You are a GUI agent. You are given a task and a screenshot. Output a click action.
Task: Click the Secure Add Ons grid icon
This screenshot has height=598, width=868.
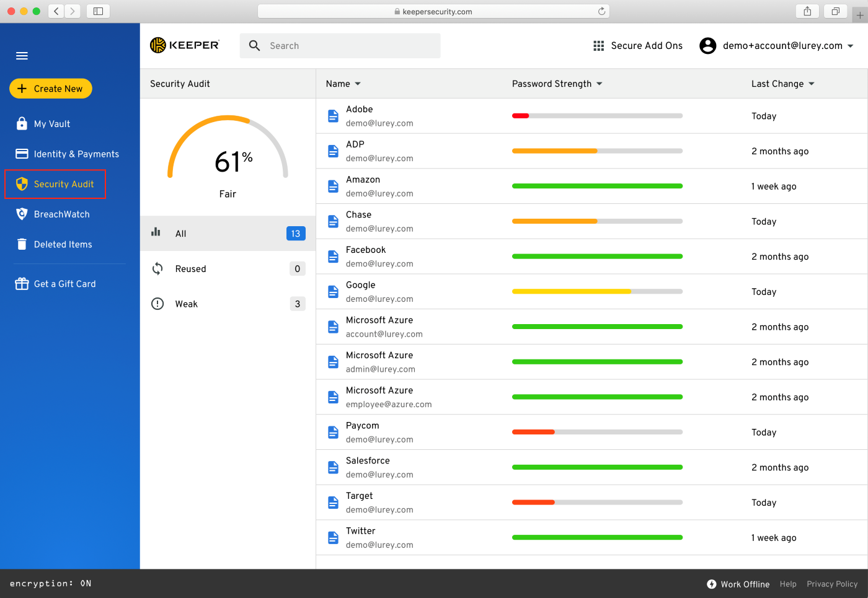[598, 46]
